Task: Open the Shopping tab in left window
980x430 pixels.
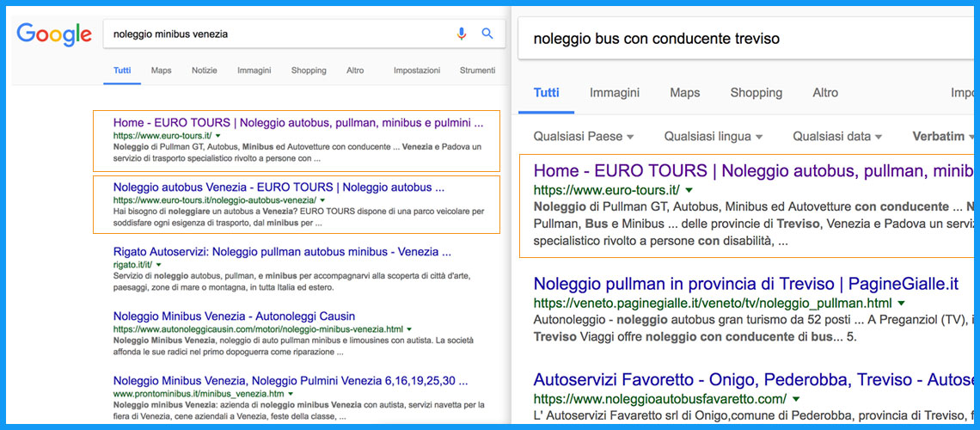Action: click(309, 71)
